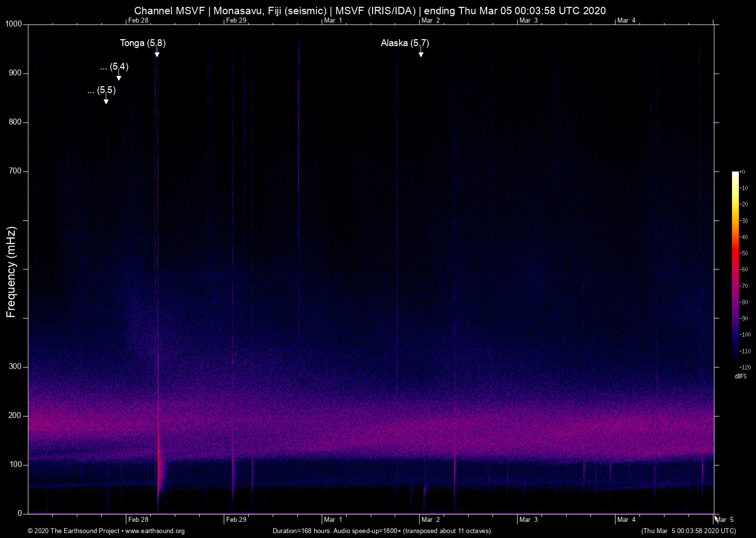Screen dimensions: 756x538
Task: Click the 1000 frequency tick label
Action: [14, 24]
